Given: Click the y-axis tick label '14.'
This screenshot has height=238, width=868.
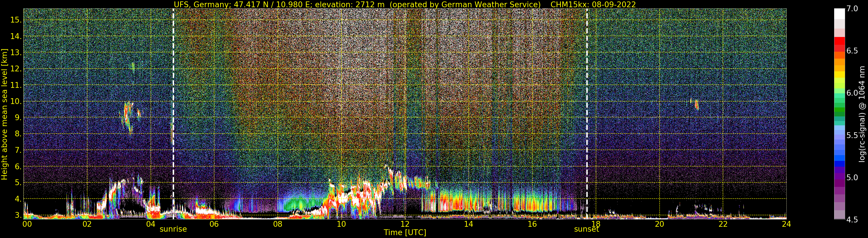Looking at the screenshot, I should click(16, 36).
